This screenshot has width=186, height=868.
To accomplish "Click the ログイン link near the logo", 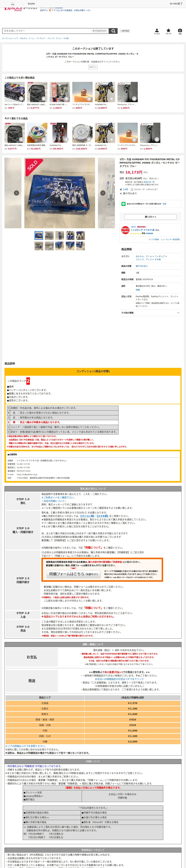I will coord(44,10).
